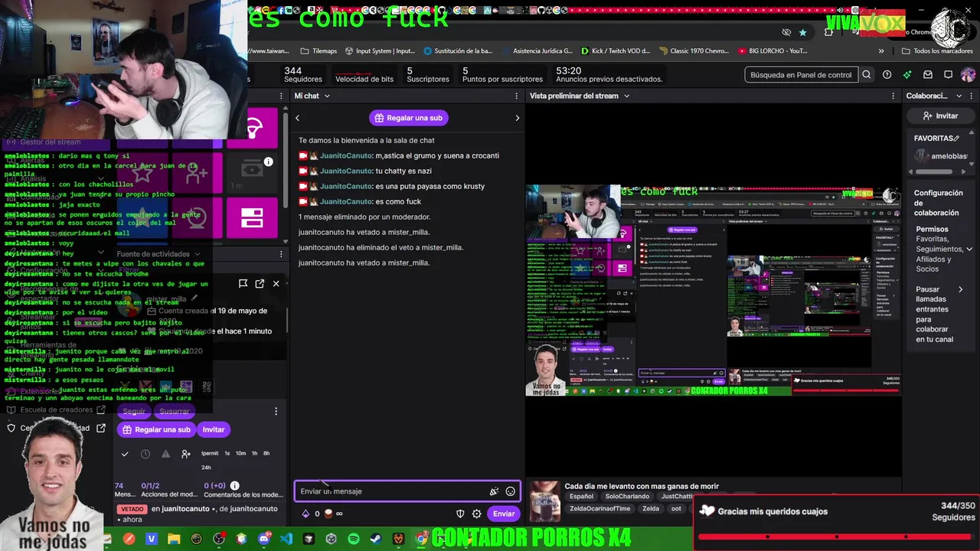The image size is (980, 551).
Task: Click the Seguir button on the user card
Action: [134, 411]
